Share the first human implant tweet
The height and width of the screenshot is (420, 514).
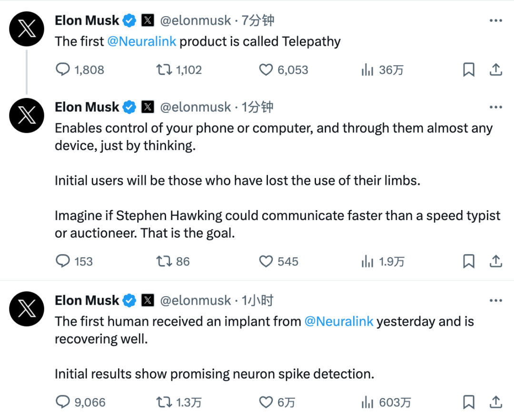496,402
